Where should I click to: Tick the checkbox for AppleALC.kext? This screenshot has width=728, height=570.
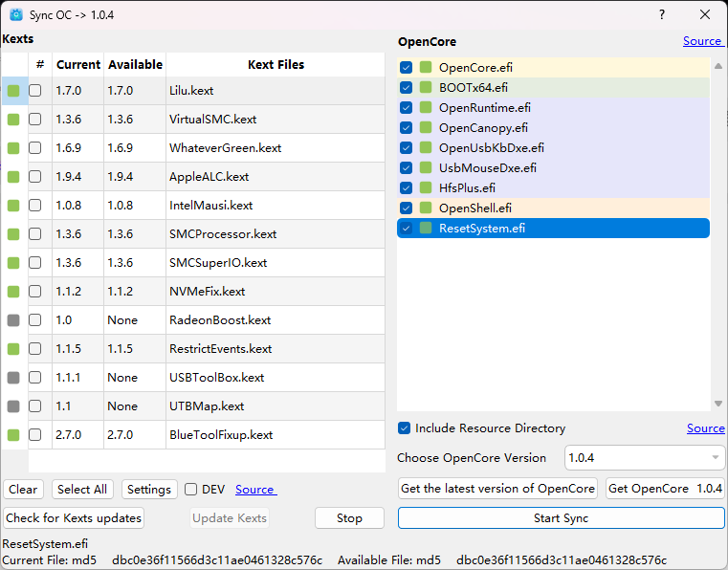pos(35,177)
